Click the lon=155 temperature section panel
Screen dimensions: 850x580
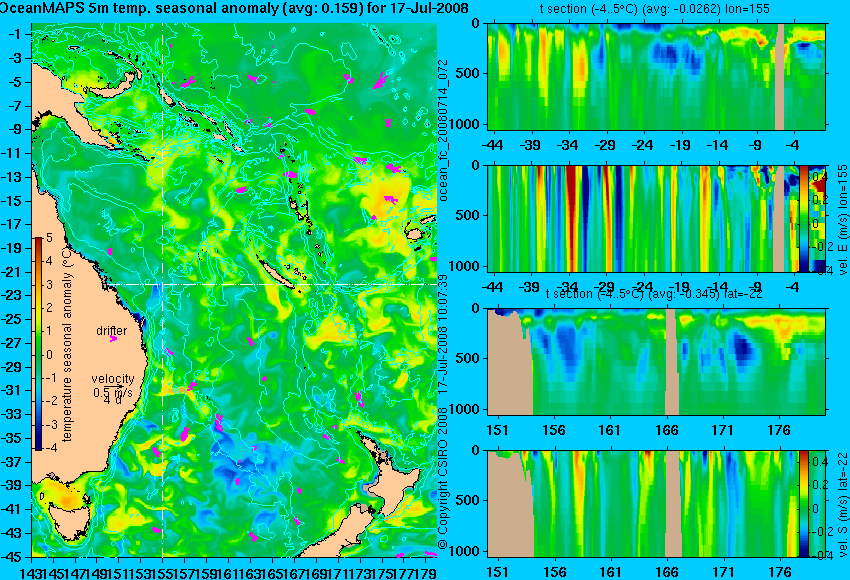click(656, 76)
